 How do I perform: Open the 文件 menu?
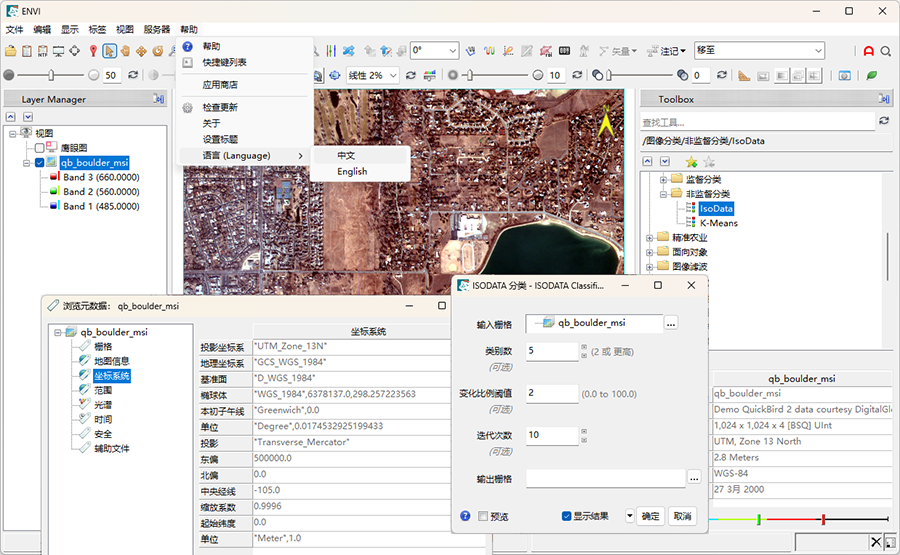click(14, 29)
